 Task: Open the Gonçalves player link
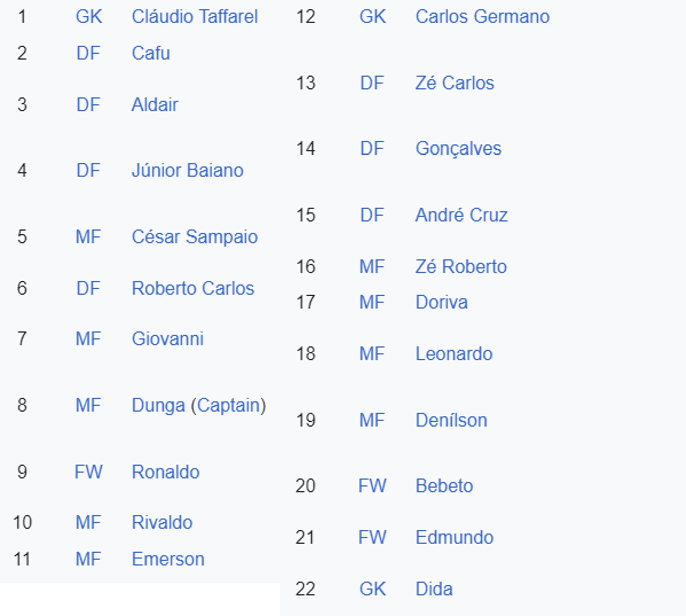[x=458, y=148]
